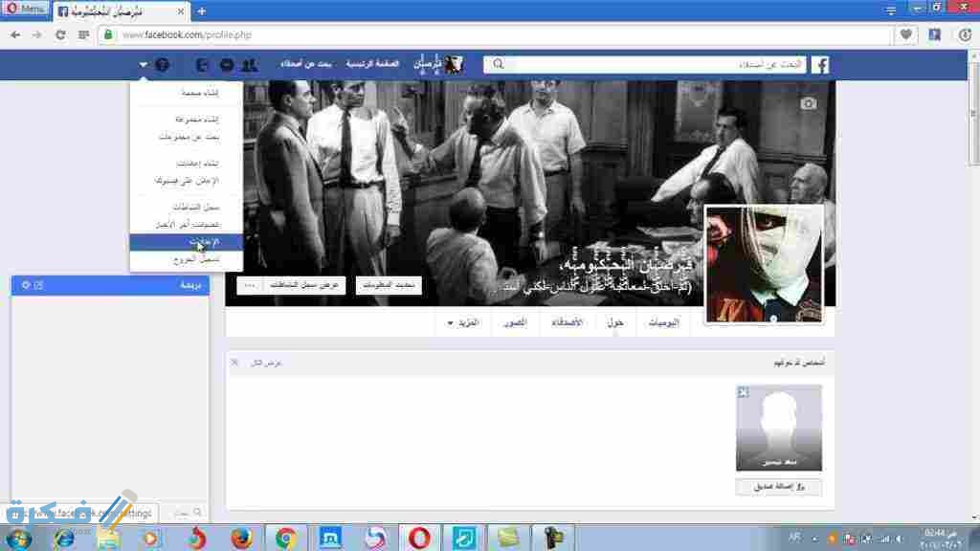Open the Windows Start button
The image size is (980, 551).
[x=17, y=539]
